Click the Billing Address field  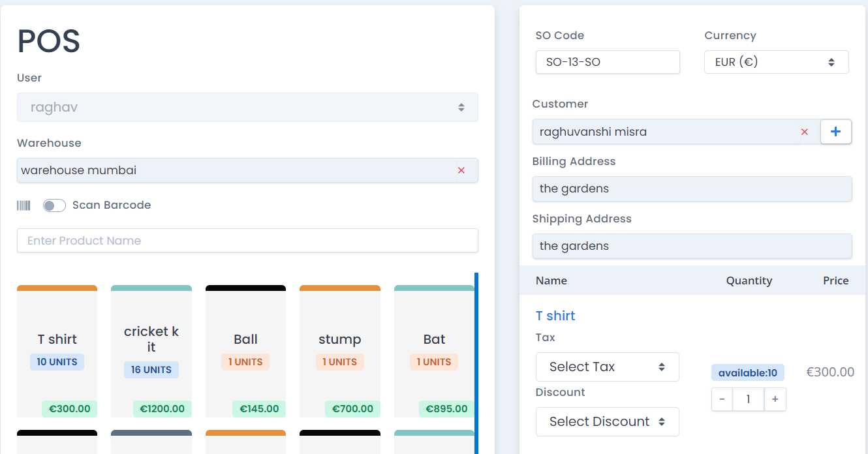tap(692, 189)
